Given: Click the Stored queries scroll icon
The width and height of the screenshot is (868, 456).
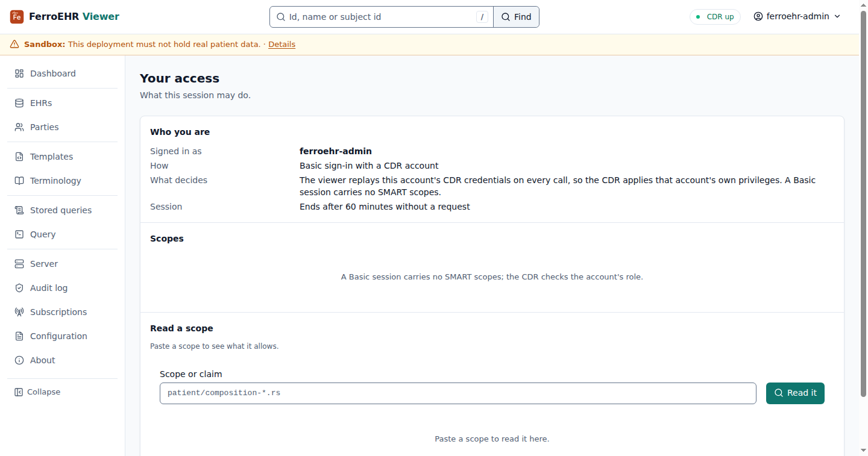Looking at the screenshot, I should [x=19, y=210].
